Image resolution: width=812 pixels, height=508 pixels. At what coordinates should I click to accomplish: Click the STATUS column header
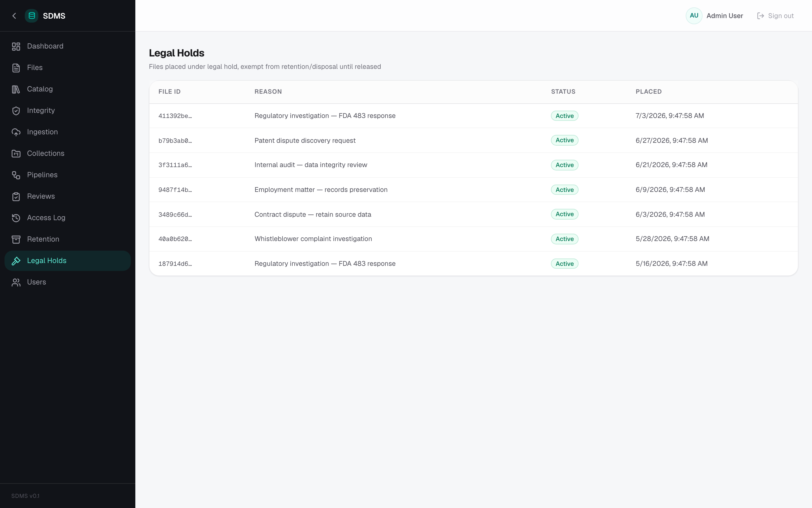[x=563, y=92]
